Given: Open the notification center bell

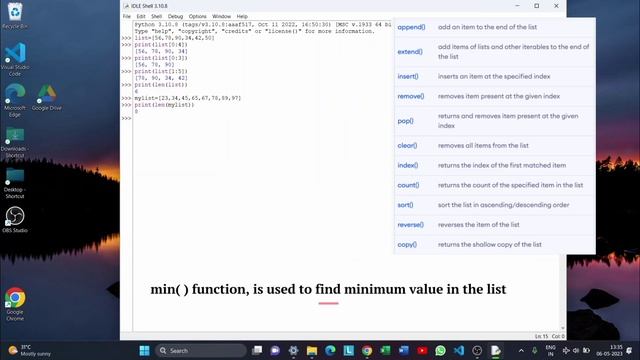Looking at the screenshot, I should [x=629, y=351].
